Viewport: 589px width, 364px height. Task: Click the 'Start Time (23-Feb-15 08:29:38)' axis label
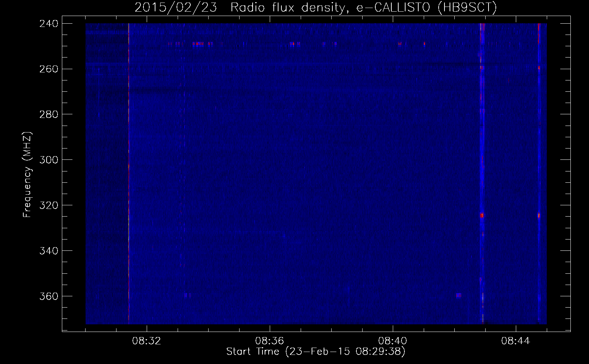(316, 352)
